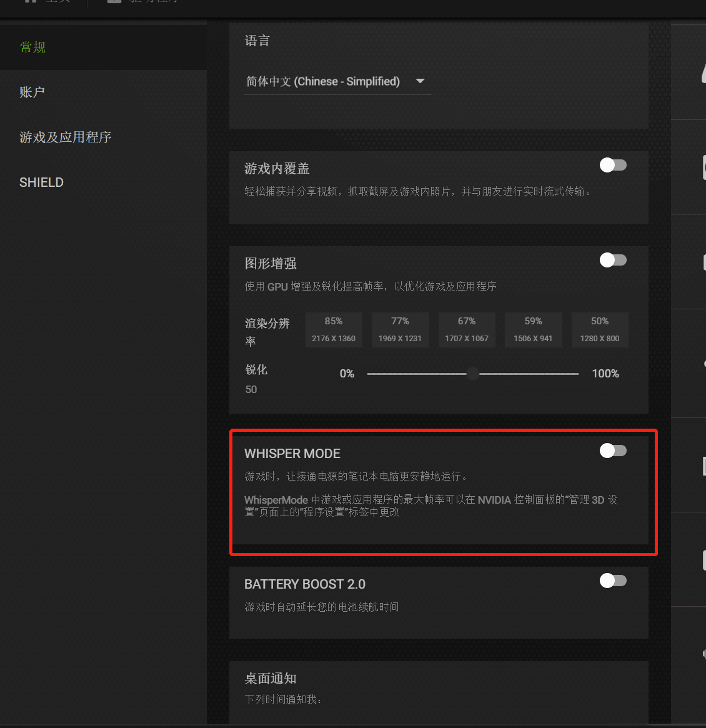This screenshot has height=728, width=706.
Task: Click the 图形增强 heading
Action: pos(271,264)
